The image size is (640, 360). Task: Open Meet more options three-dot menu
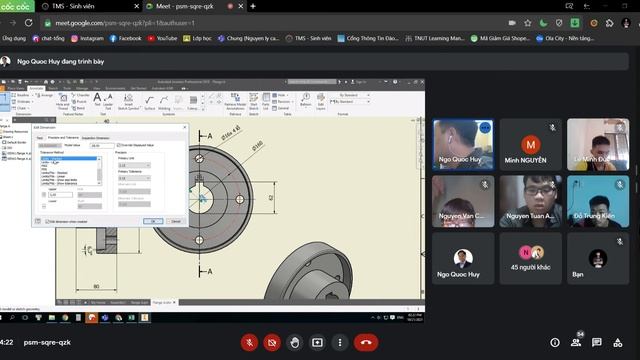(x=340, y=342)
